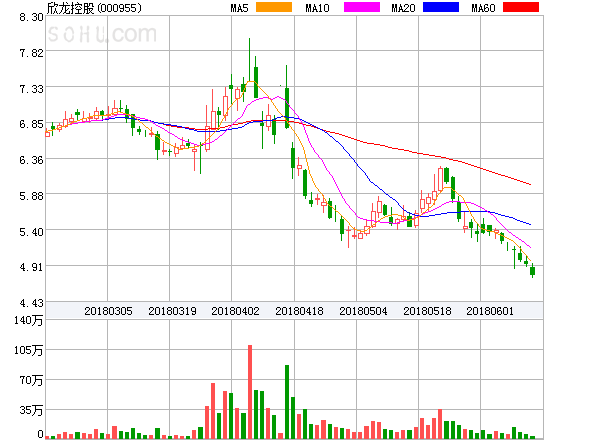Click the red MA60 legend swatch
Viewport: 600px width, 440px height.
[x=521, y=7]
